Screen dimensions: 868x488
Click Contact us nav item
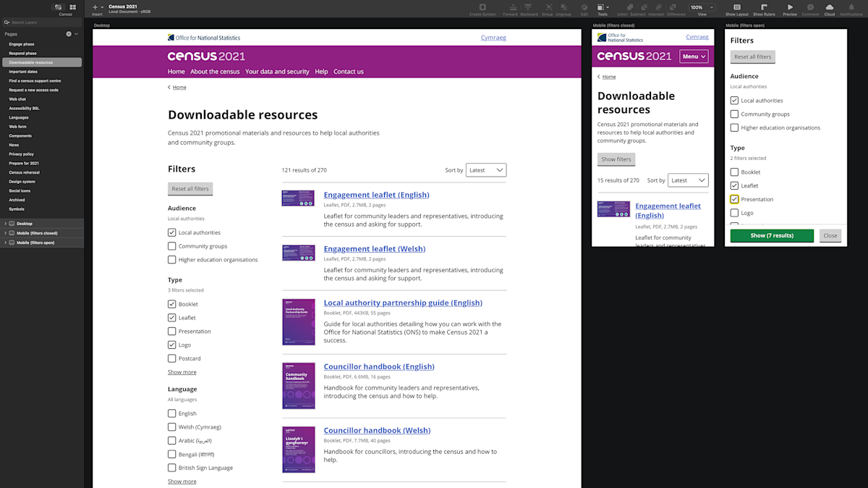coord(349,72)
